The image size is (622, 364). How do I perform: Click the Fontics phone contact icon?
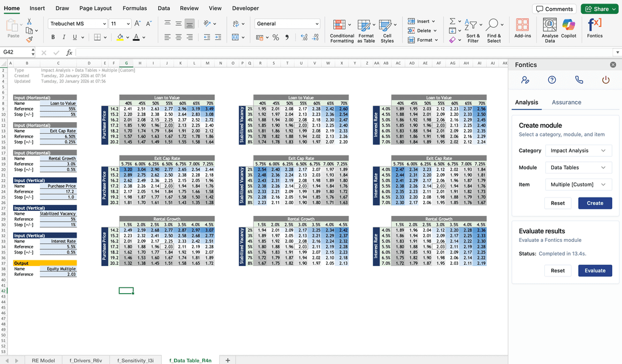(579, 80)
